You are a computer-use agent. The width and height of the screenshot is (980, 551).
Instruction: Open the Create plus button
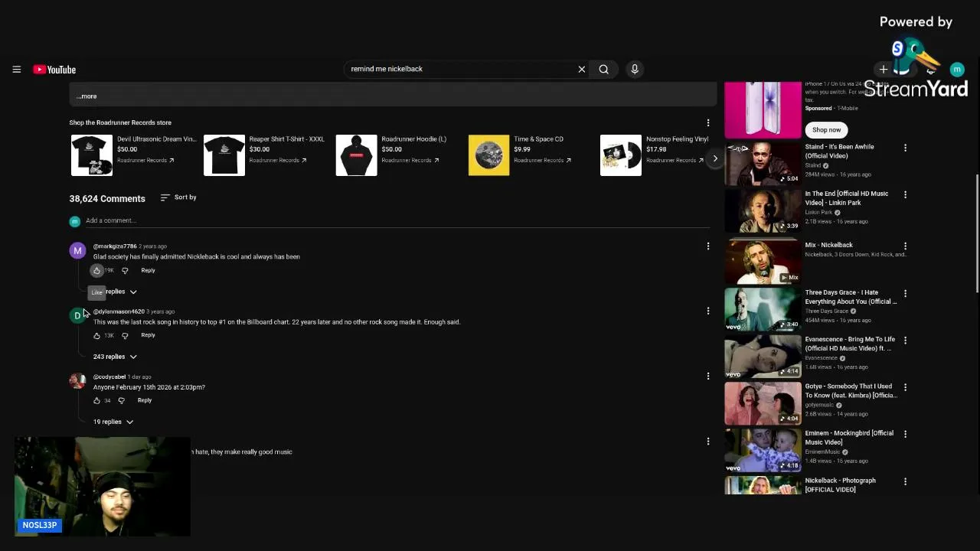coord(884,70)
